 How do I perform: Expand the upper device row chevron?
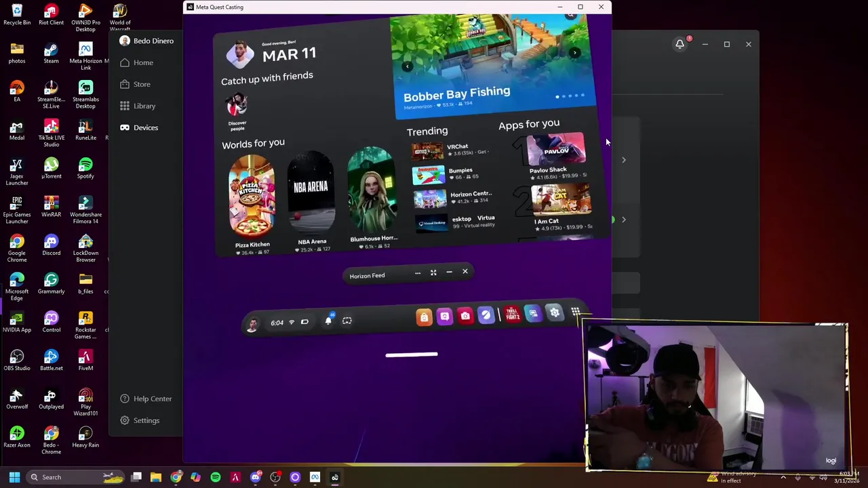(x=624, y=160)
